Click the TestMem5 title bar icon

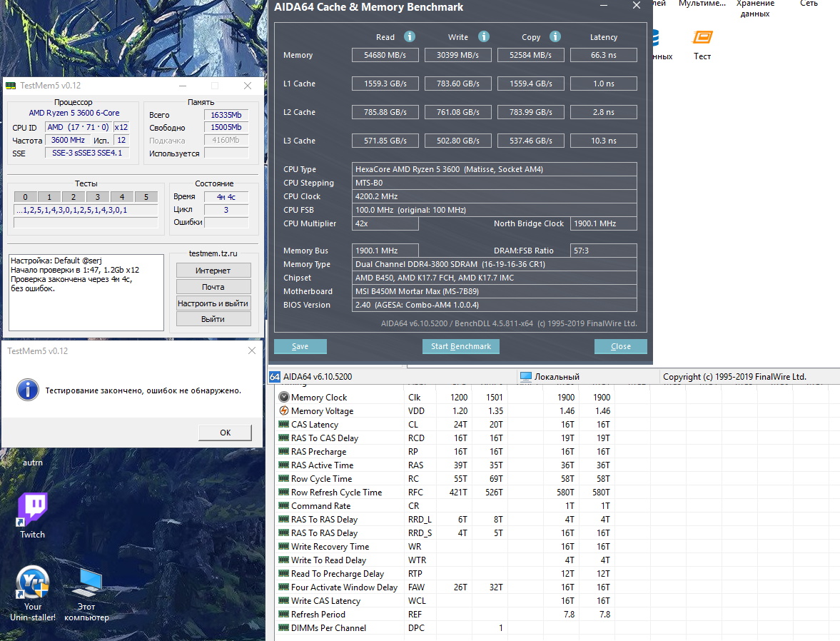[x=11, y=86]
